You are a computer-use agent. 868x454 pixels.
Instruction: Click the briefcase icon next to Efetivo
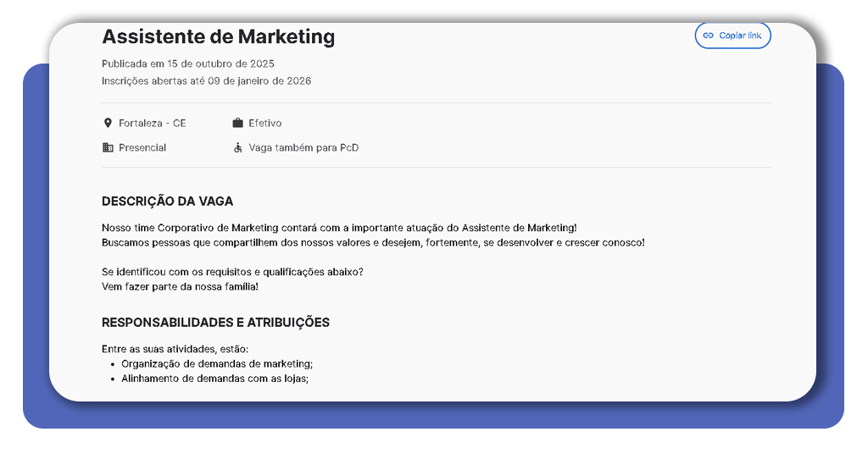pos(238,123)
